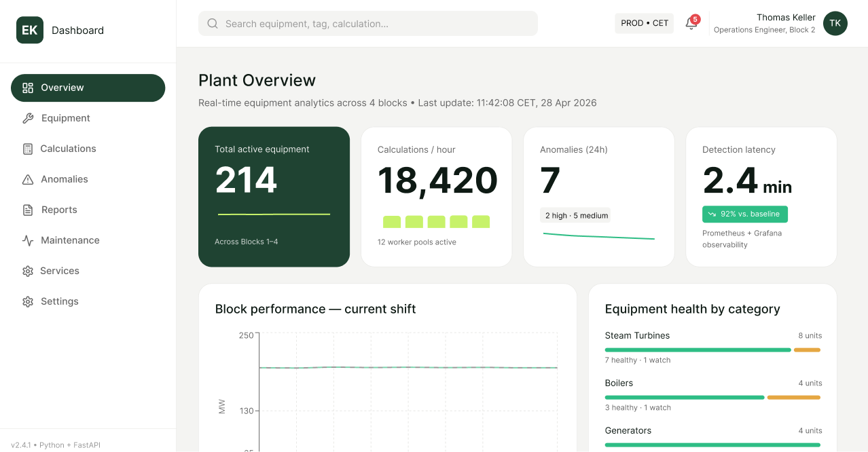This screenshot has width=868, height=452.
Task: Click the "12 worker pools active" text
Action: [417, 242]
